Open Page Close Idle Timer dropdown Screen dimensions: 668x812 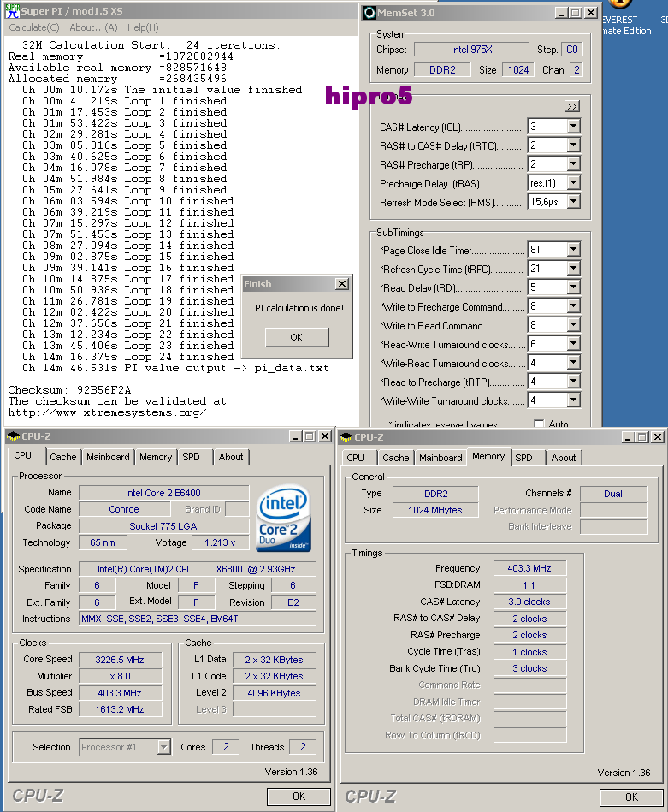click(x=573, y=250)
